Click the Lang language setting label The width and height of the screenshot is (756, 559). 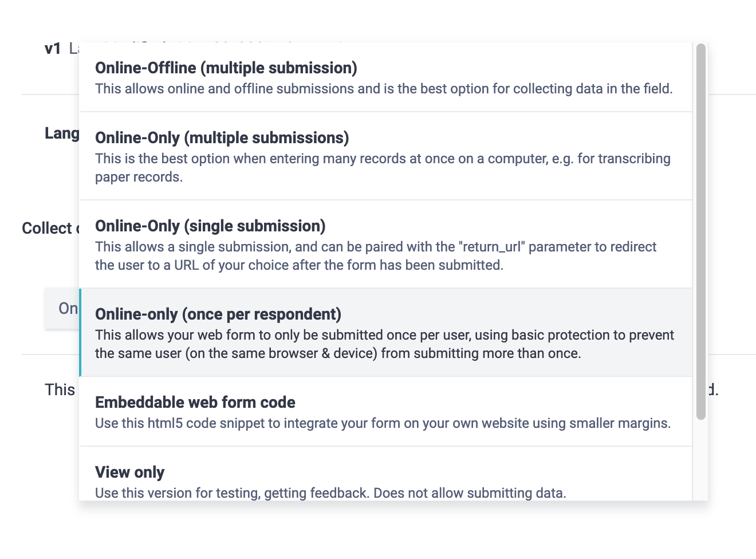click(61, 133)
